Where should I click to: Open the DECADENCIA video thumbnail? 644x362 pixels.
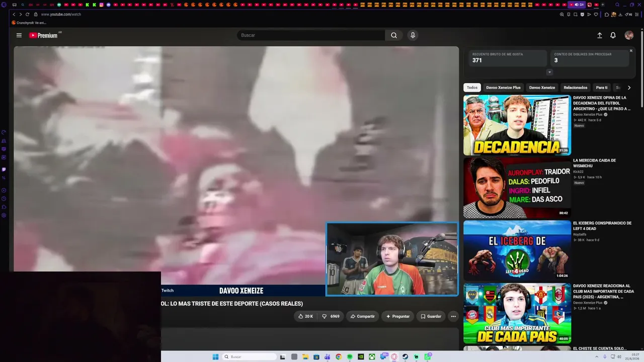[x=517, y=125]
